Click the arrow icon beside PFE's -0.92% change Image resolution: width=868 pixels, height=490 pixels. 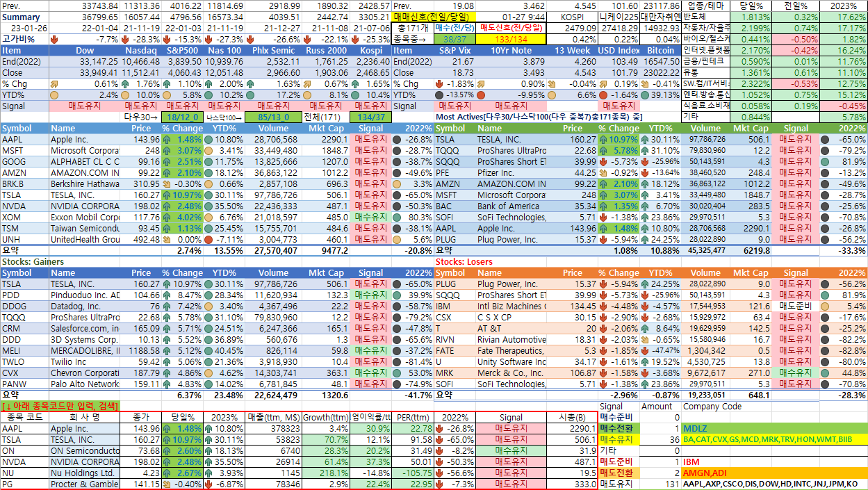pyautogui.click(x=603, y=172)
